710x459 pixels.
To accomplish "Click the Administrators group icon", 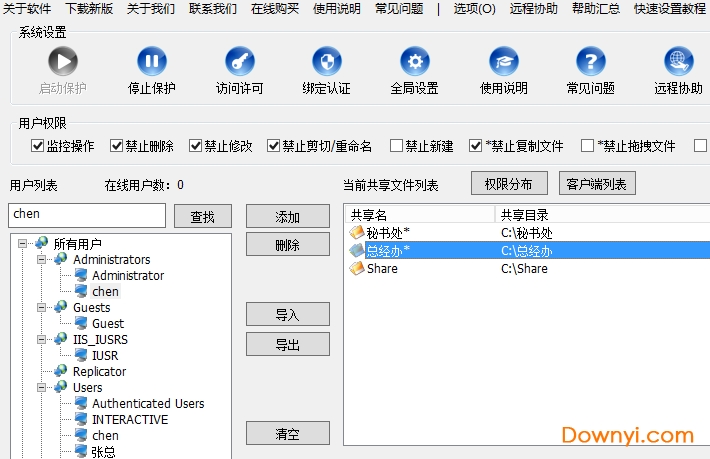I will (x=60, y=258).
